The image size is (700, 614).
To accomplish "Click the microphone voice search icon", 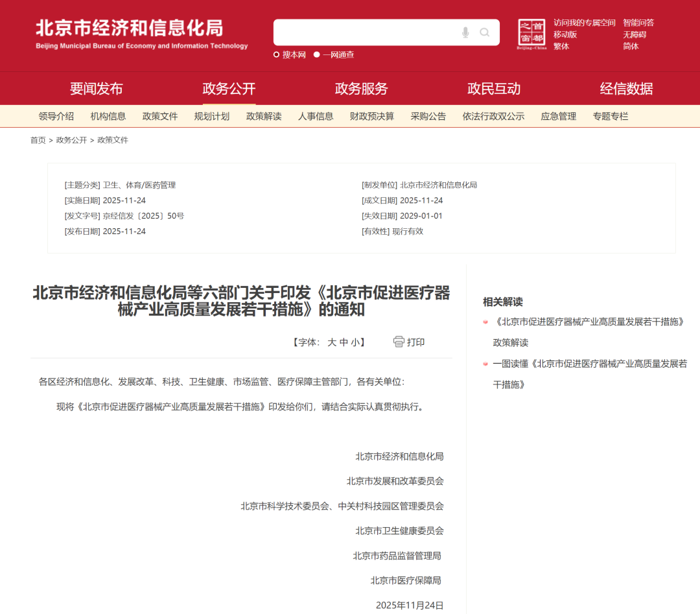I will [x=465, y=32].
